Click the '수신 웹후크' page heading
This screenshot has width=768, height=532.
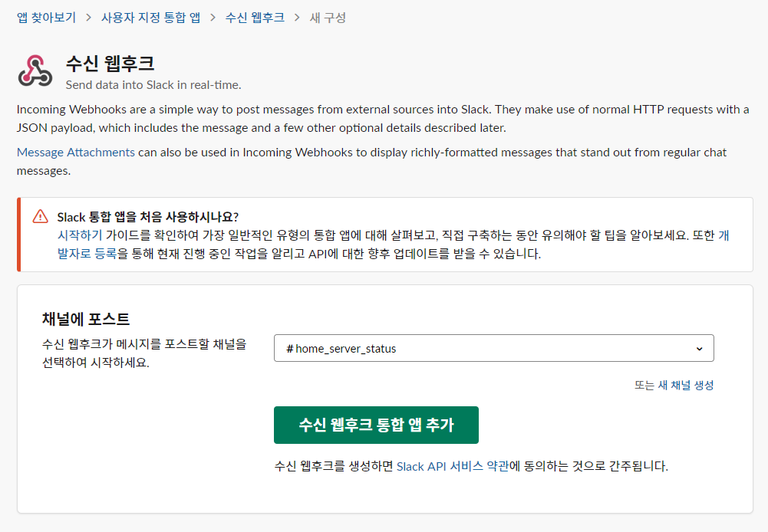point(110,63)
